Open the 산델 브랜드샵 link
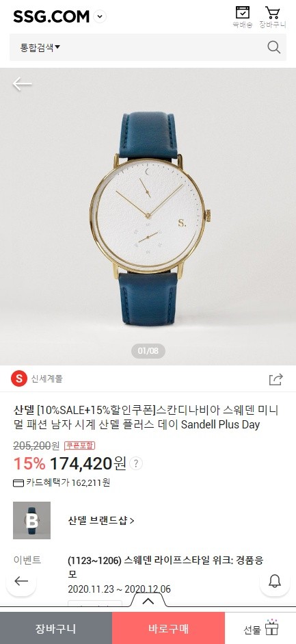The width and height of the screenshot is (296, 644). 101,521
